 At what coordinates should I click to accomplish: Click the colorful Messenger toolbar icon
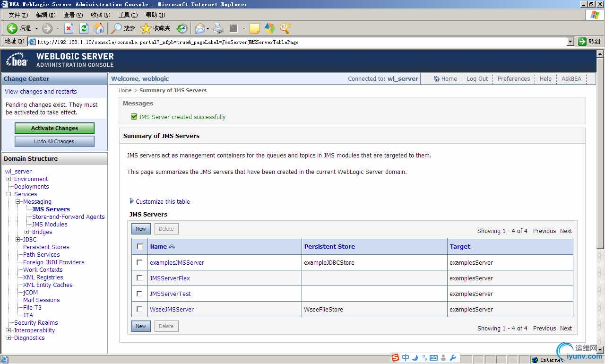(x=269, y=28)
